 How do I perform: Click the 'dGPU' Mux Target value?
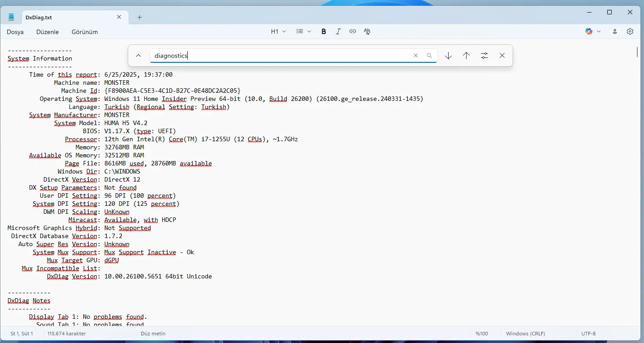tap(112, 260)
